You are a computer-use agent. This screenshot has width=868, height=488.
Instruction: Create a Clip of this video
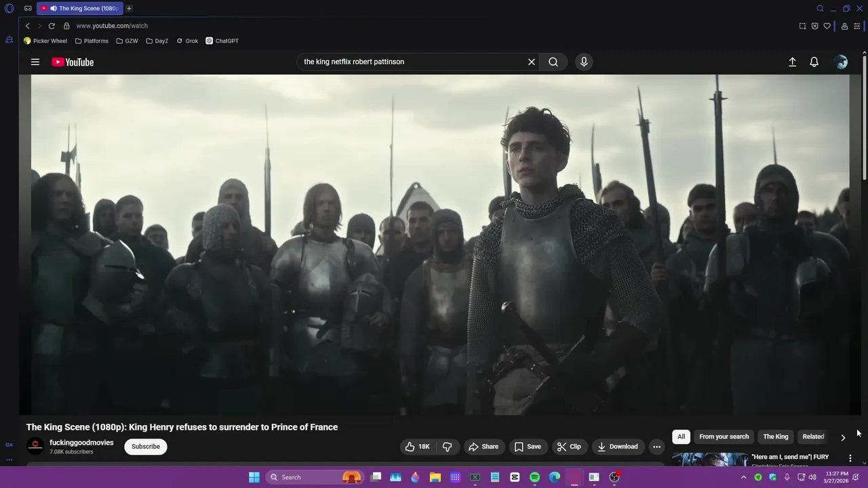pos(569,447)
